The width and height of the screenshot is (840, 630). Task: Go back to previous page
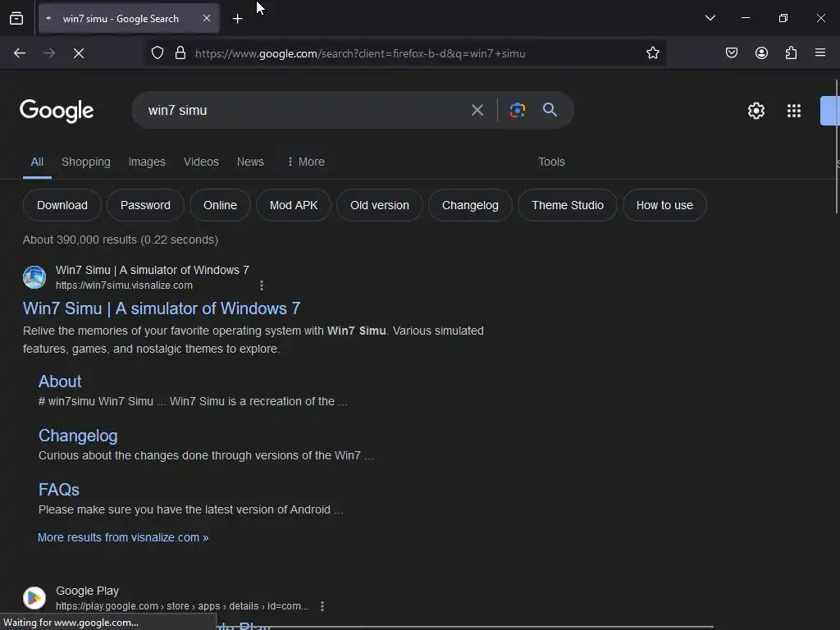(20, 53)
